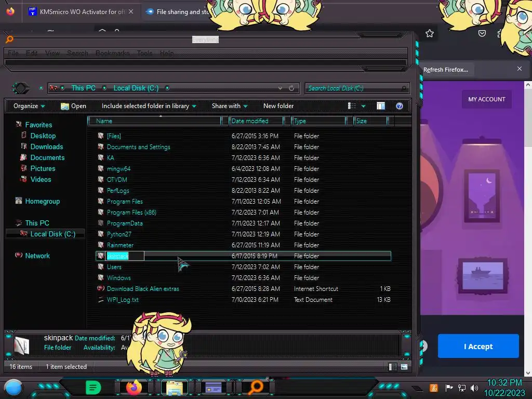Screen dimensions: 532x399
Task: Change view using the view layout icon
Action: click(352, 106)
